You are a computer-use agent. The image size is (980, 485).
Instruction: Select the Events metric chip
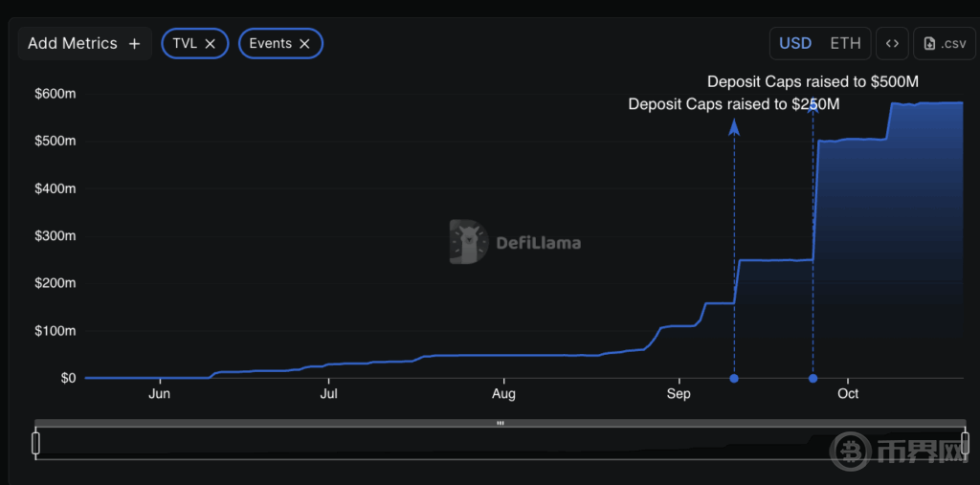(x=270, y=44)
